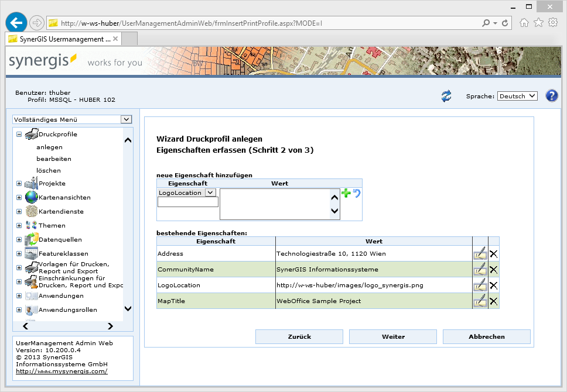Expand the Projekte tree node
The width and height of the screenshot is (567, 392).
[x=19, y=184]
